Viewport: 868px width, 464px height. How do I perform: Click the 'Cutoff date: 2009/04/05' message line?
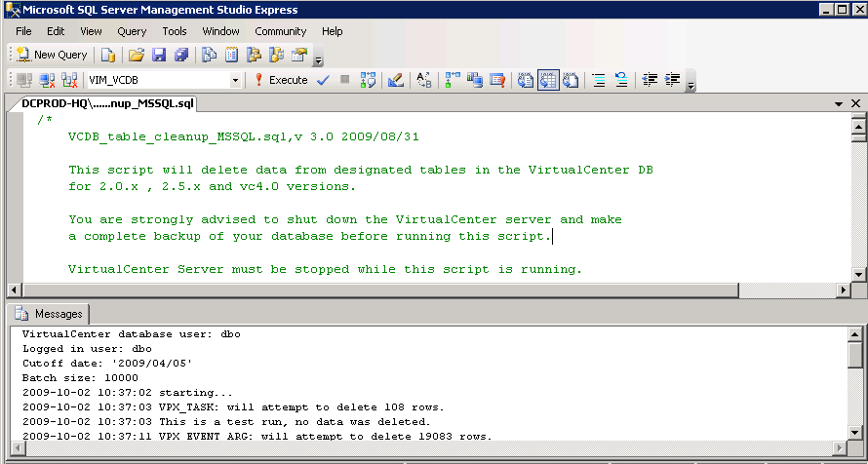coord(107,364)
